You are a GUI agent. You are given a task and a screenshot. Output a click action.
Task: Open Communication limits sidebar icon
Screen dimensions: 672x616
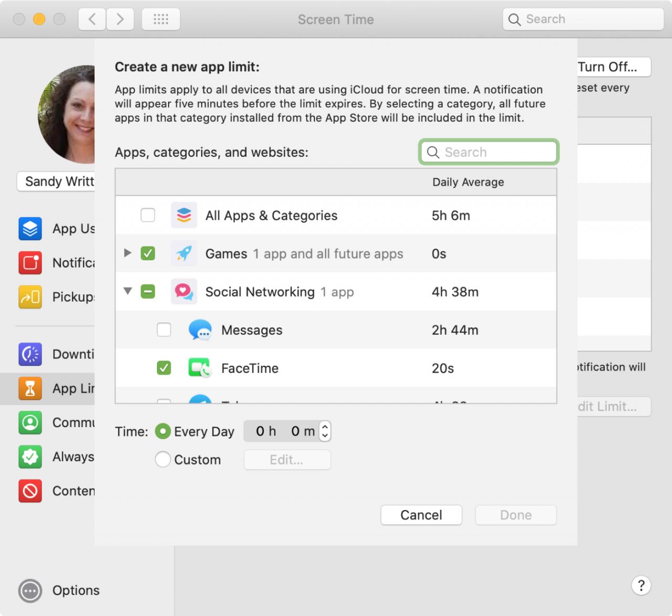click(30, 422)
